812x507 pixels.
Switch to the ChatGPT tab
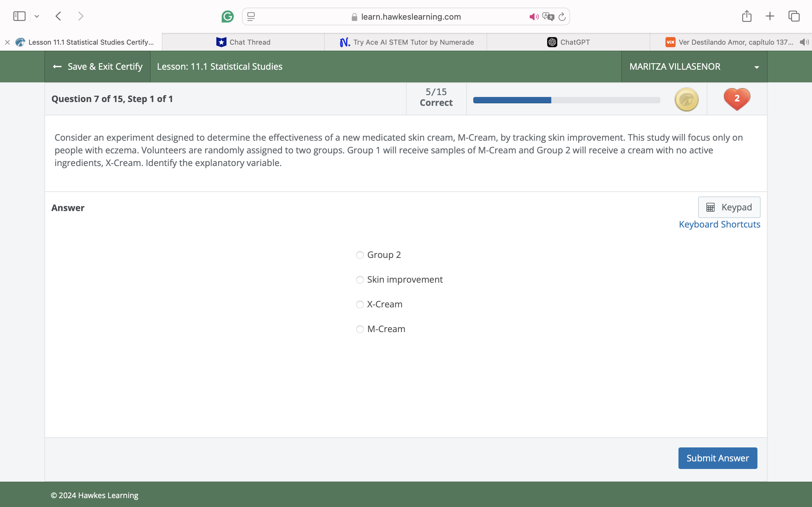click(x=568, y=42)
